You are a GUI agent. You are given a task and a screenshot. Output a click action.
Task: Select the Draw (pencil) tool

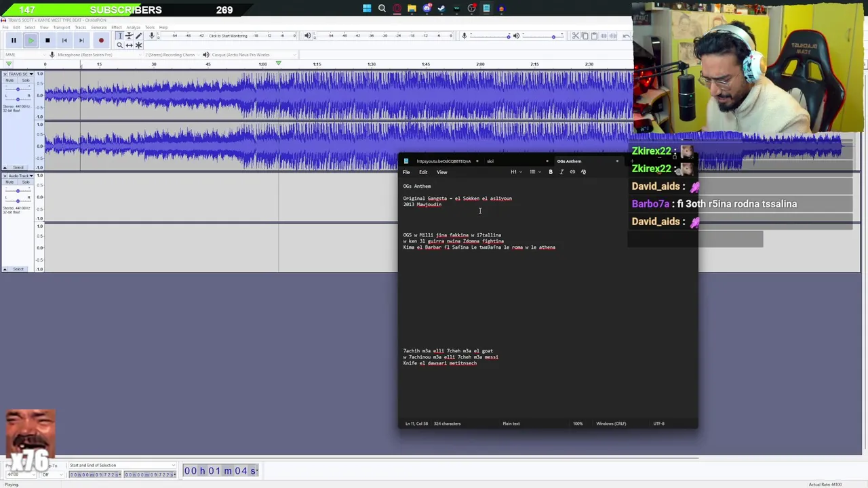tap(138, 36)
